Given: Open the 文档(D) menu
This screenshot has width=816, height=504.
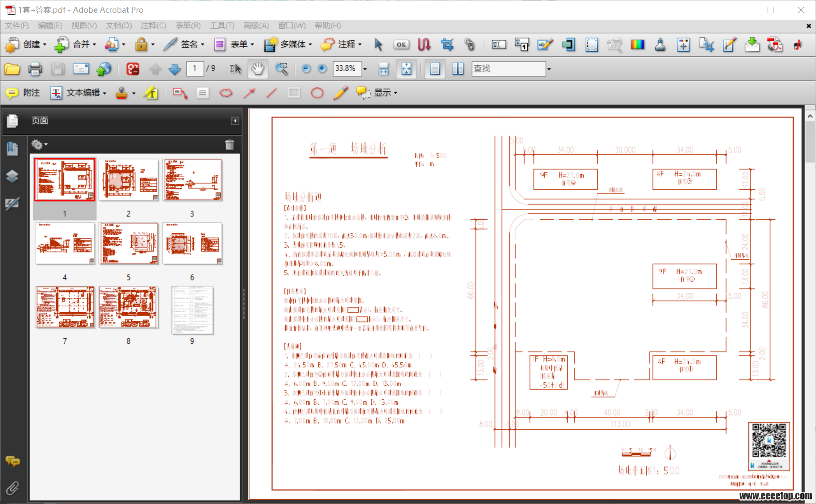Looking at the screenshot, I should [x=119, y=26].
